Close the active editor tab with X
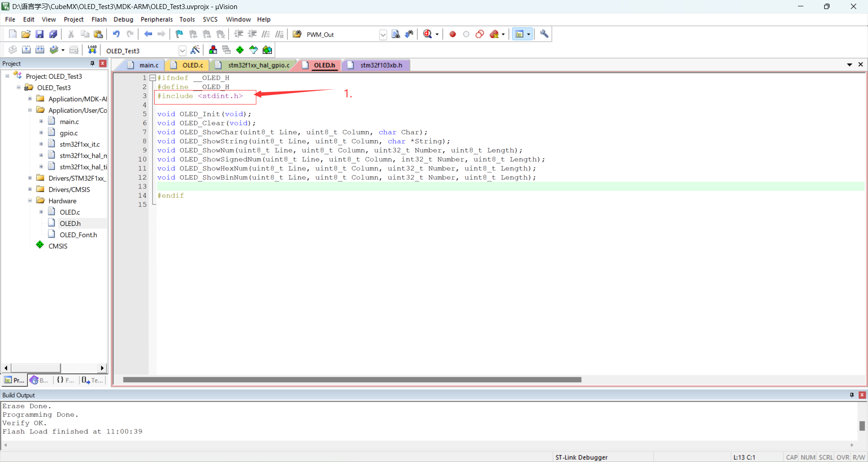Screen dimensions: 868x462 (861, 65)
